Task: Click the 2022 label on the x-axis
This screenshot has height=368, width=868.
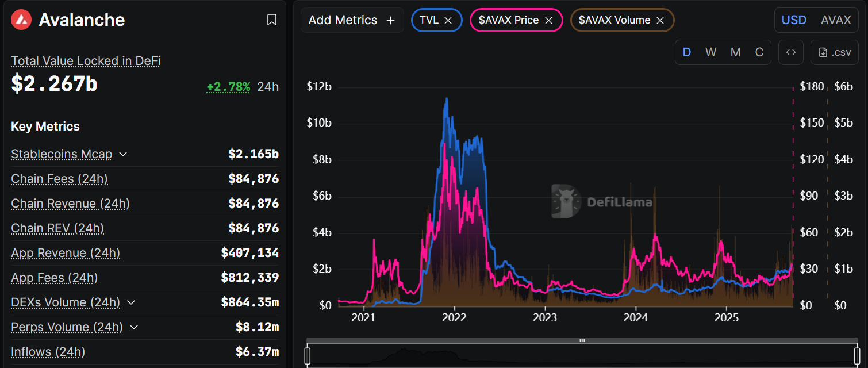Action: pos(454,317)
